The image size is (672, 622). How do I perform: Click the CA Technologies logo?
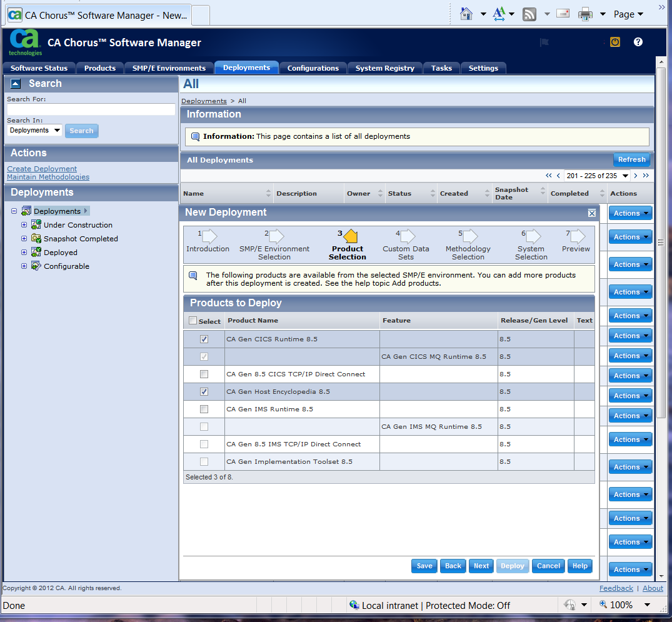click(x=25, y=42)
